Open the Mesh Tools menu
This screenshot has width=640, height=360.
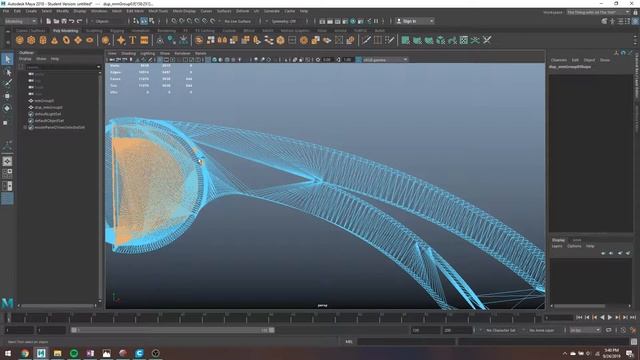point(158,11)
